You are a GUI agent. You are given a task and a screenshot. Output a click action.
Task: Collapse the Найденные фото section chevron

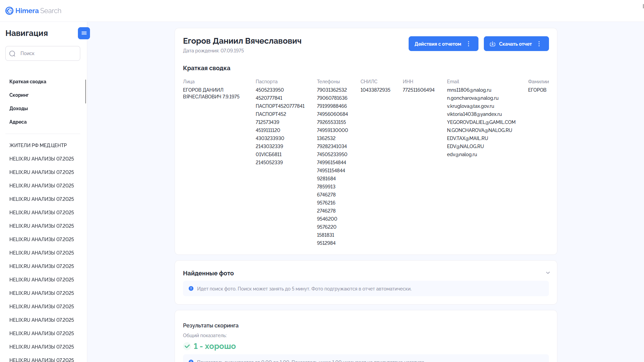click(x=548, y=273)
